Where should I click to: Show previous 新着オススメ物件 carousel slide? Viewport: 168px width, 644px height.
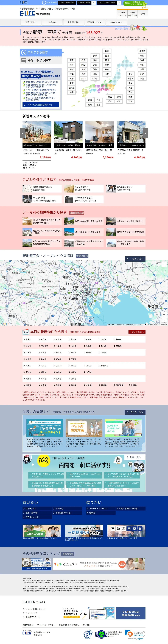click(22, 133)
